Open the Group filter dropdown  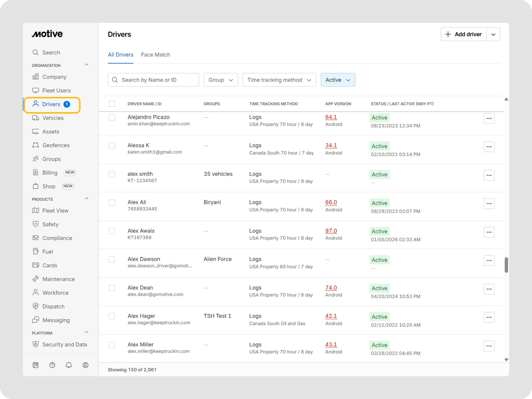pos(221,80)
